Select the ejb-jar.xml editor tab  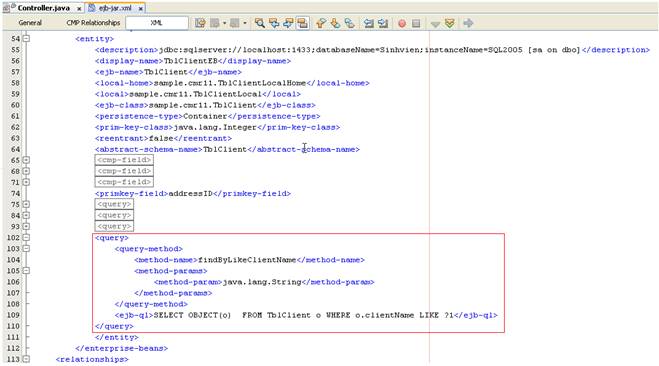(x=115, y=8)
